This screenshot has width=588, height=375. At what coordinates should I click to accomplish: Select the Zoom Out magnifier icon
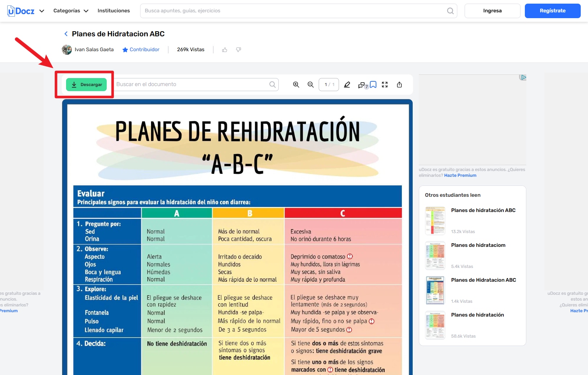310,84
